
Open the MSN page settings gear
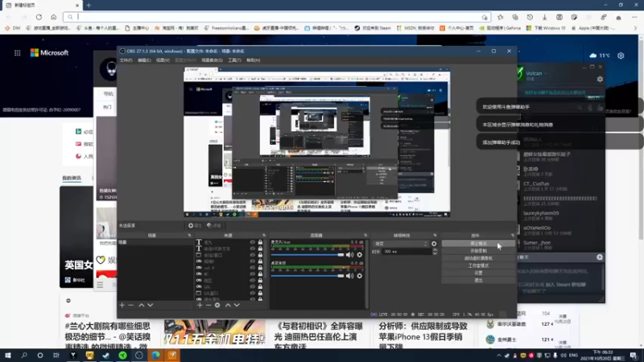click(x=621, y=56)
